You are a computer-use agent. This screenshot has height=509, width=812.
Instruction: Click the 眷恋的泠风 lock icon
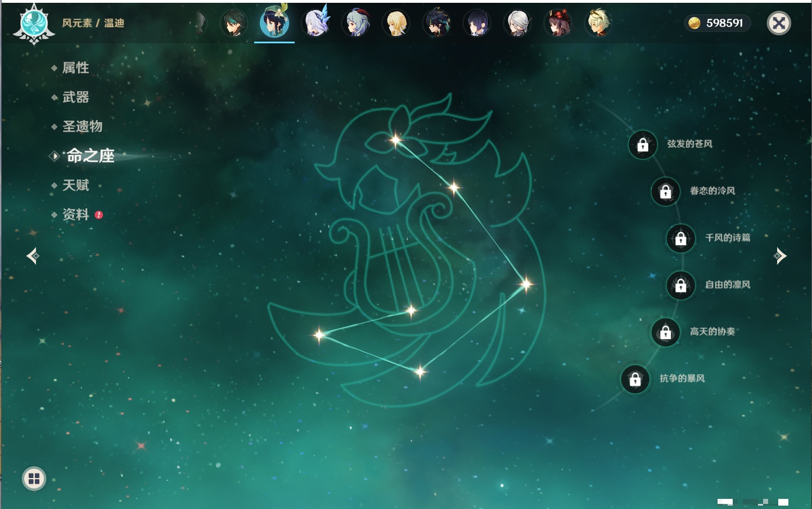[665, 192]
